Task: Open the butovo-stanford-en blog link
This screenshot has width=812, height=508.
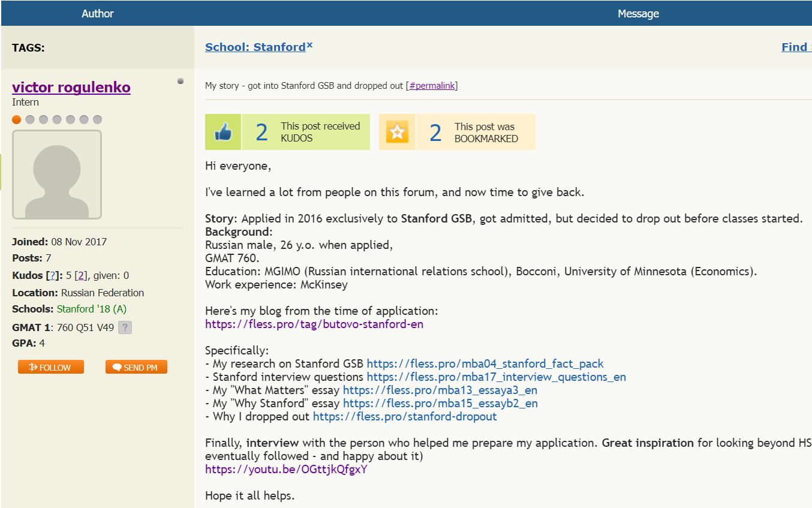Action: pyautogui.click(x=314, y=324)
